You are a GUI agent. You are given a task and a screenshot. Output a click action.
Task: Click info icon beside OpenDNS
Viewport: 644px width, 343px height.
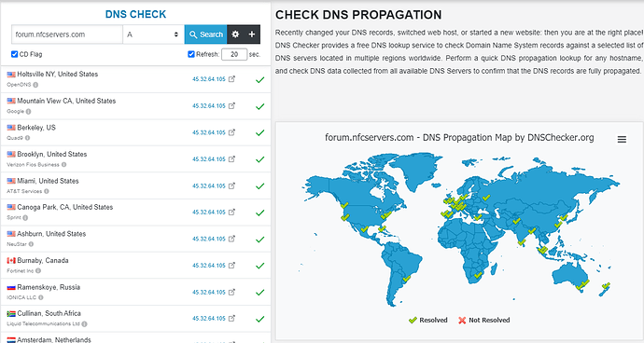35,85
